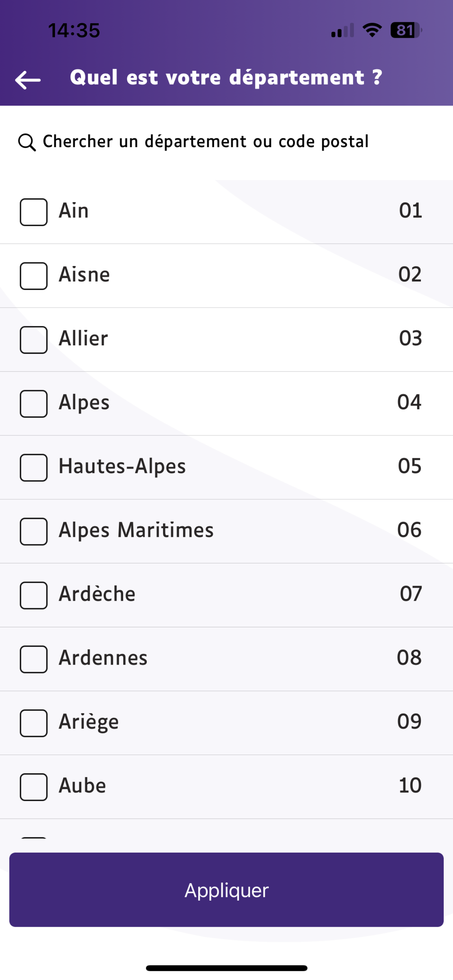Check the Hautes-Alpes box
The image size is (453, 980).
(x=34, y=467)
